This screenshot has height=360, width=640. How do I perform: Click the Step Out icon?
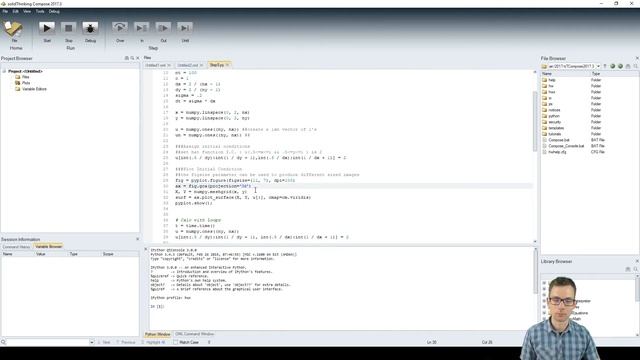163,28
